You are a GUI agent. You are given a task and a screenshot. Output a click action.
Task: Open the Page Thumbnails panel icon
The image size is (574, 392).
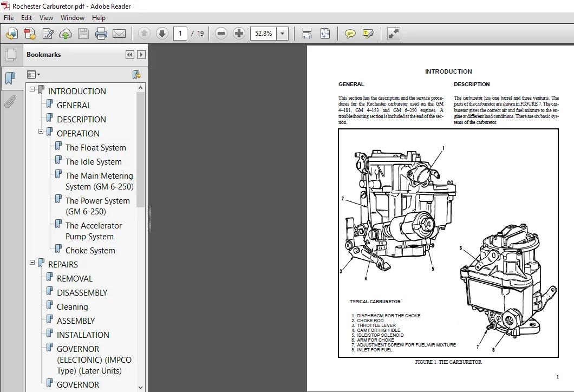11,55
